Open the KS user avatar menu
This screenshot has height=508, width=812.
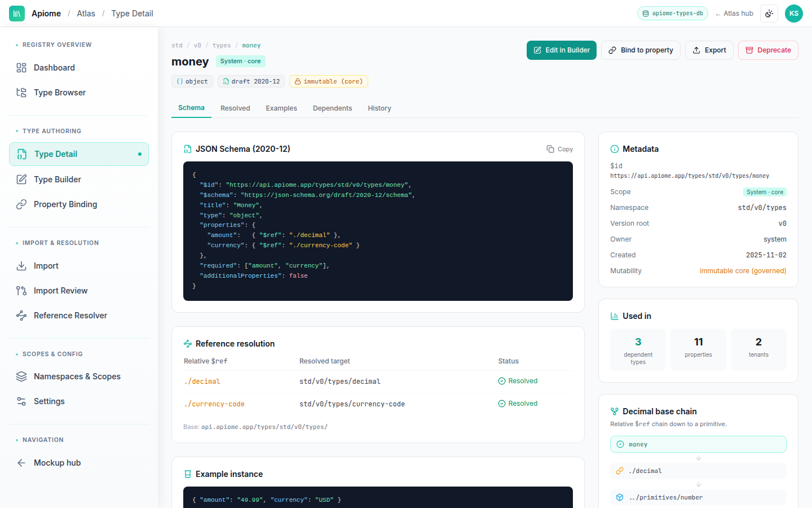click(794, 14)
